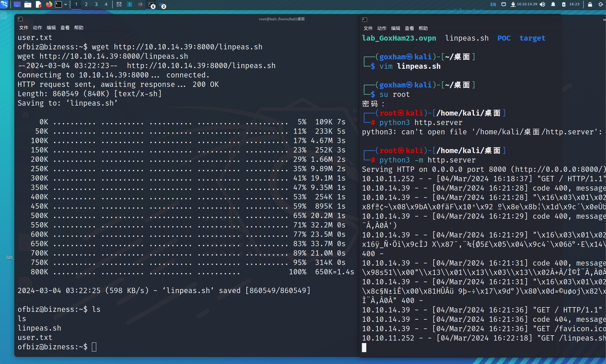
Task: Click the 'Connecting to 10.10.14.39:8000' line
Action: [113, 75]
